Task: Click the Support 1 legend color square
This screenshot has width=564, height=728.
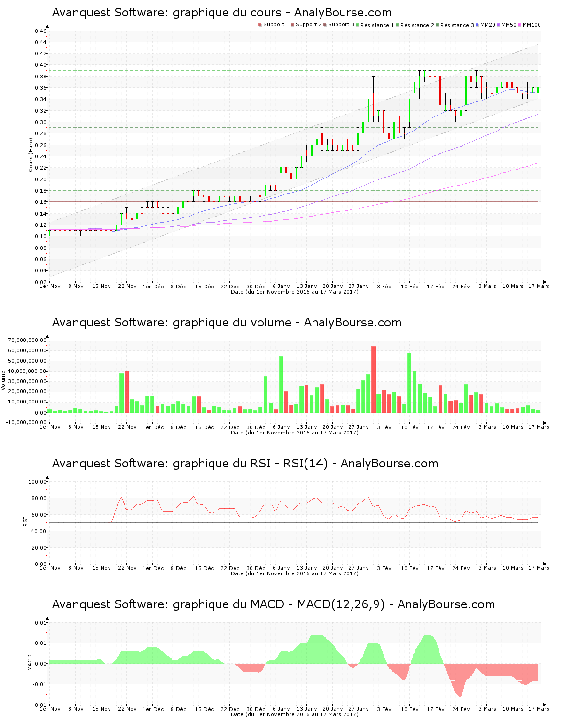Action: 260,25
